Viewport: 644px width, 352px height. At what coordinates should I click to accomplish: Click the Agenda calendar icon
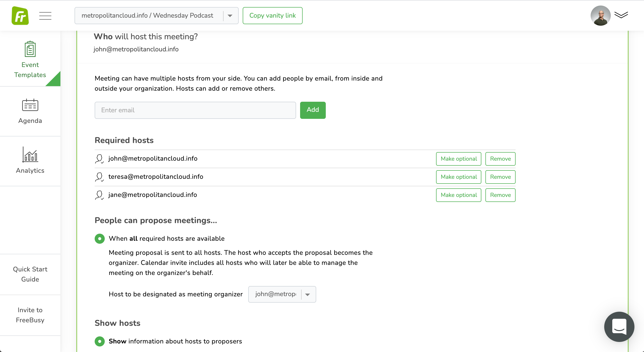coord(30,105)
